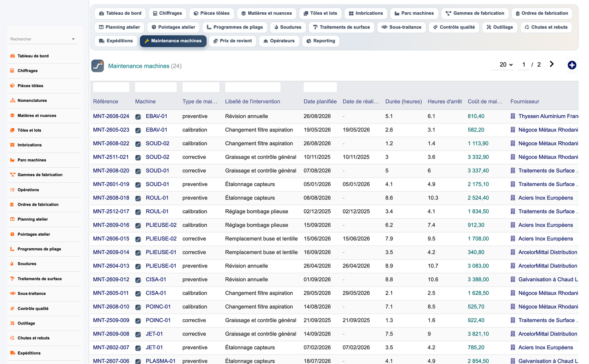This screenshot has height=364, width=589.
Task: Click Planning atelier sidebar icon
Action: 13,219
